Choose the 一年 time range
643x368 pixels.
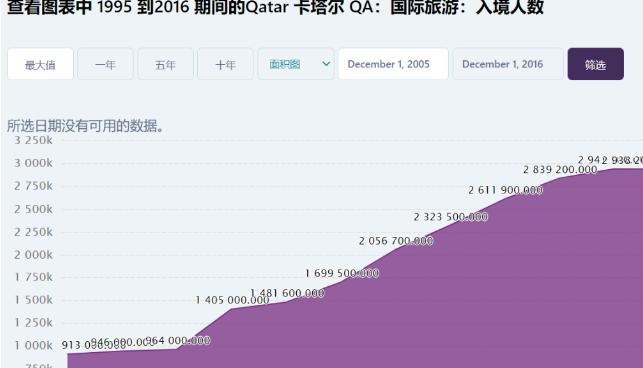point(105,64)
